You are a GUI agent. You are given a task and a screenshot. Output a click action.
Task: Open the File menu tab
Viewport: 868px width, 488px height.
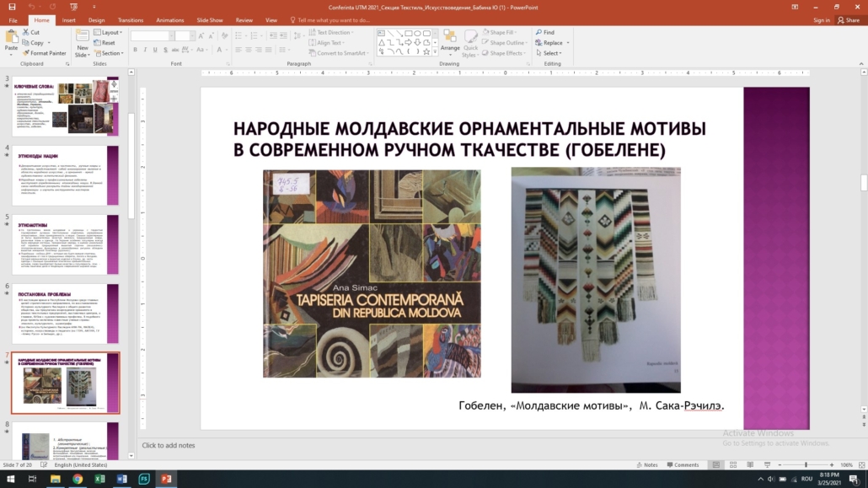click(13, 20)
